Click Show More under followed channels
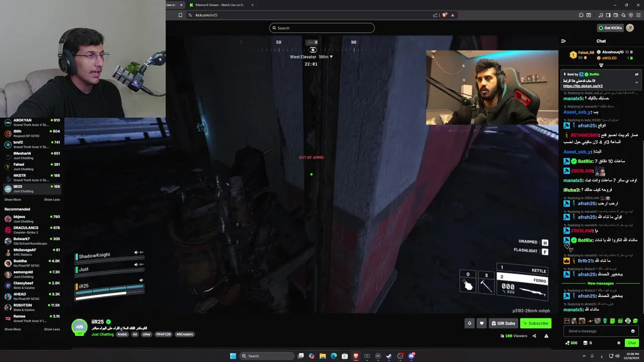This screenshot has height=362, width=644. [x=13, y=200]
